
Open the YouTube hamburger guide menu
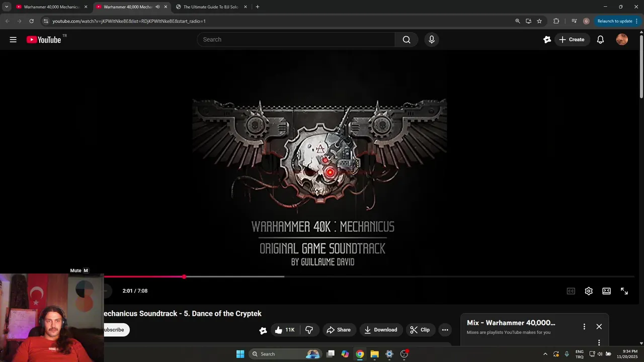(13, 40)
